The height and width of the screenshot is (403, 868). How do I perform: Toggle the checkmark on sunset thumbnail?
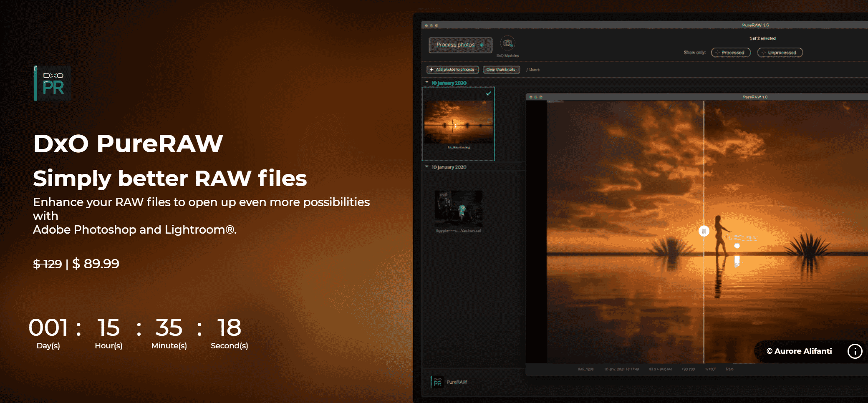pyautogui.click(x=488, y=93)
